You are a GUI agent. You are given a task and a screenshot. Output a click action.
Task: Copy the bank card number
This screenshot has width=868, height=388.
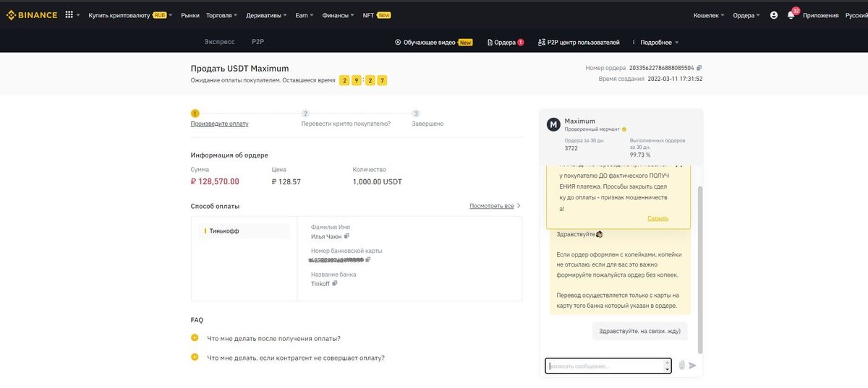click(x=368, y=259)
